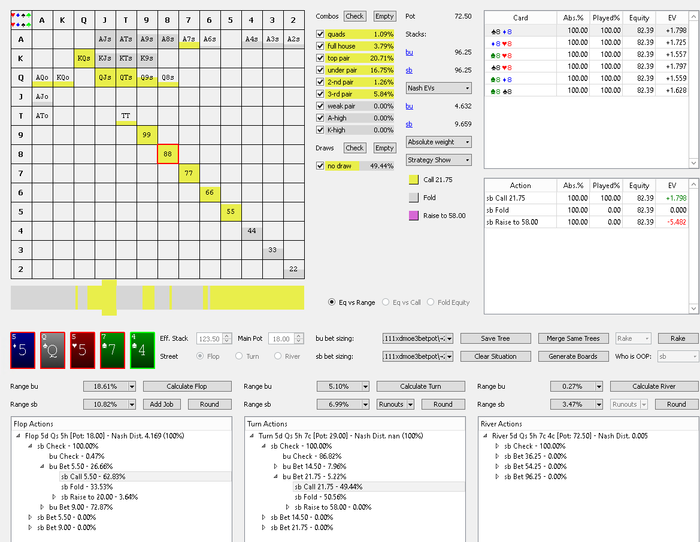Click the Combos Empty button
Screen dimensions: 700x542
pyautogui.click(x=384, y=16)
